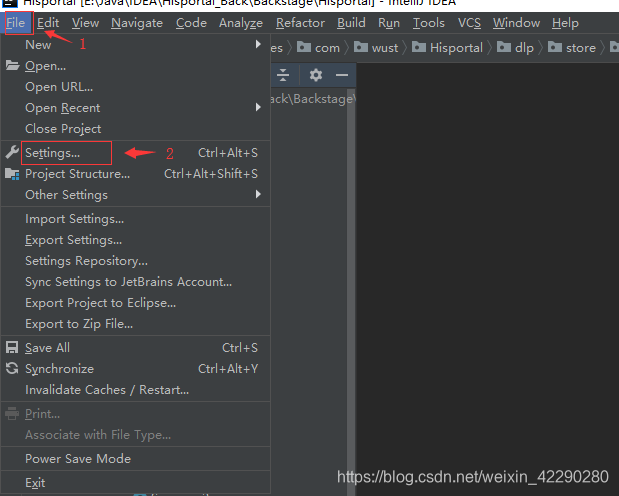Click the Save All floppy icon
Viewport: 619px width, 496px height.
(12, 348)
